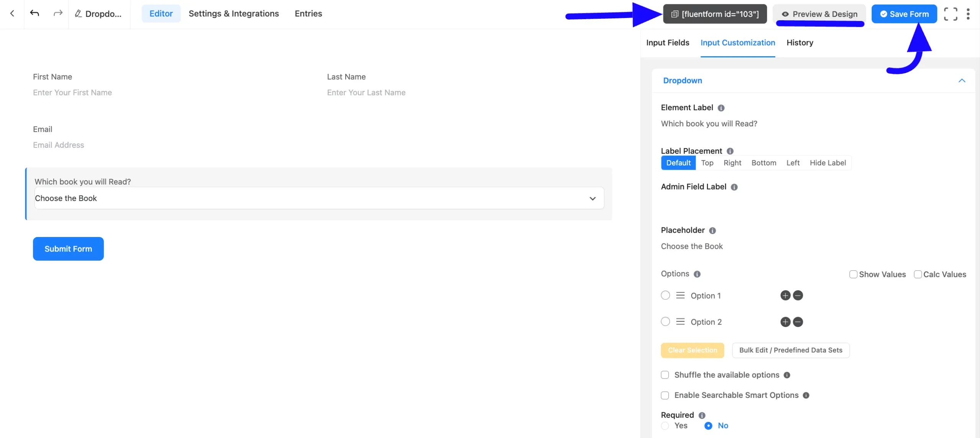Check Enable Searchable Smart Options
Screen dimensions: 980x438
coord(665,395)
